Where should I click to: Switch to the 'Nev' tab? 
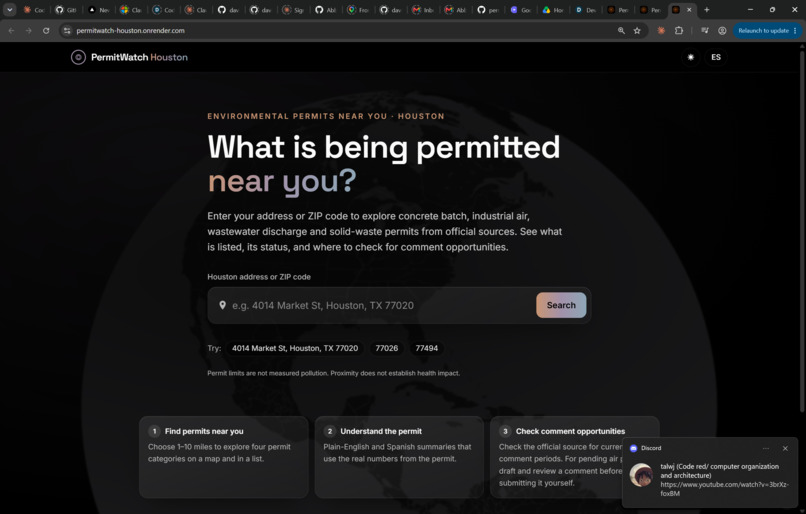(98, 10)
